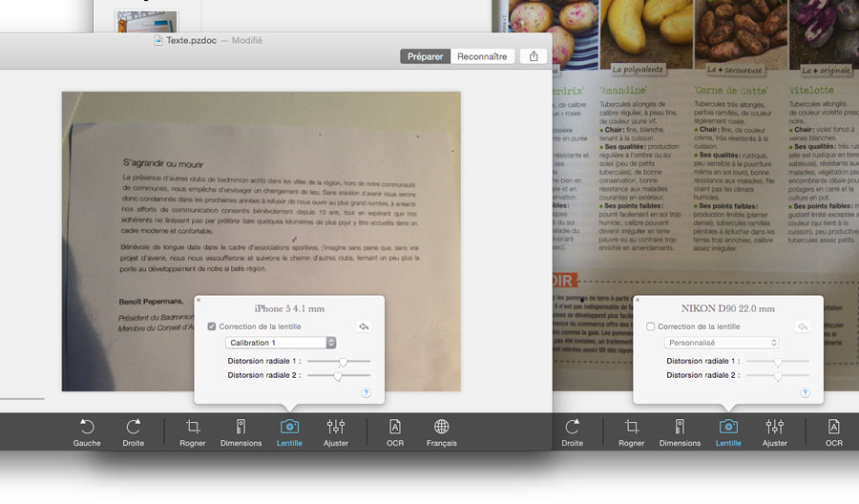Click 'S'agrandir ou mourir' heading in document
This screenshot has height=504, width=859.
[163, 163]
